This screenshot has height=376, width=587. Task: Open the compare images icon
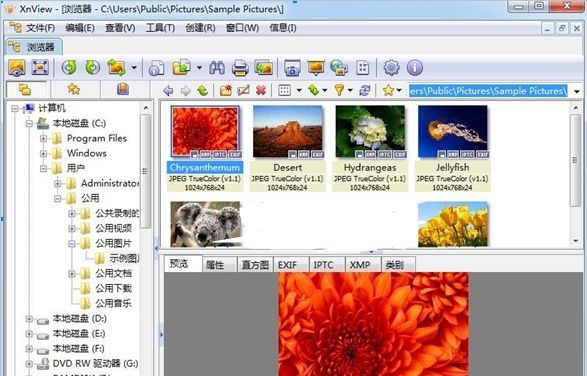coord(264,68)
